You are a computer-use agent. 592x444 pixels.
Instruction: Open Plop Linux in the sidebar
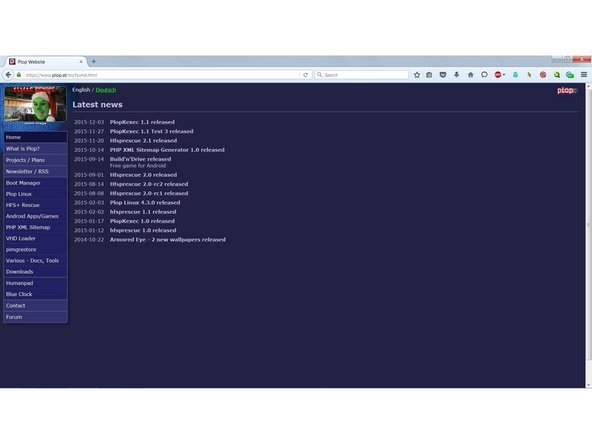[19, 194]
